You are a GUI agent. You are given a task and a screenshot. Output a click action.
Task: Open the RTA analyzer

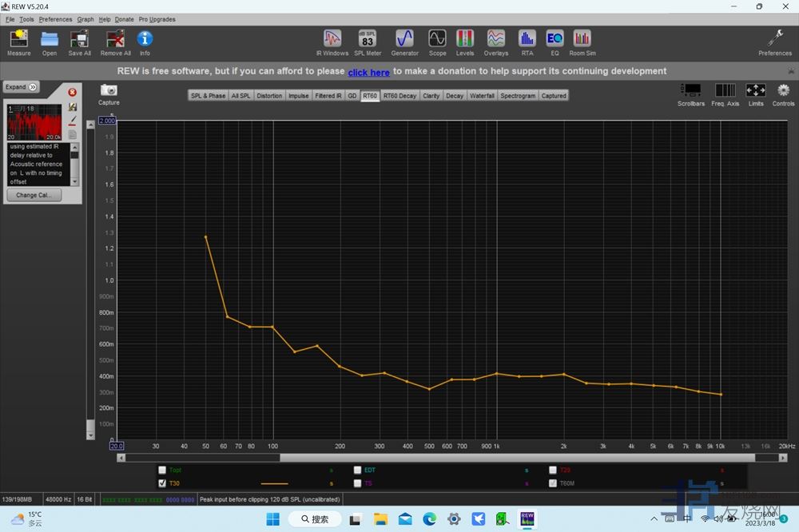(527, 42)
